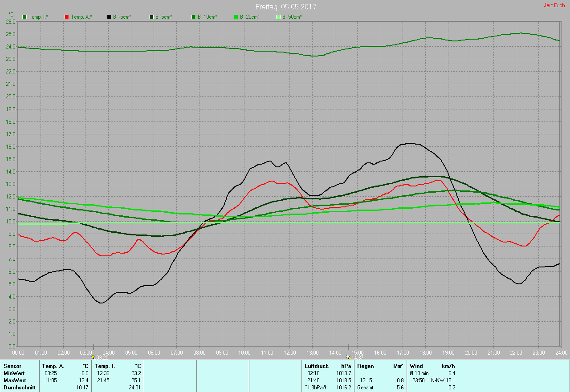This screenshot has height=392, width=570.
Task: Click the 12:00 tick label on time axis
Action: tap(289, 352)
